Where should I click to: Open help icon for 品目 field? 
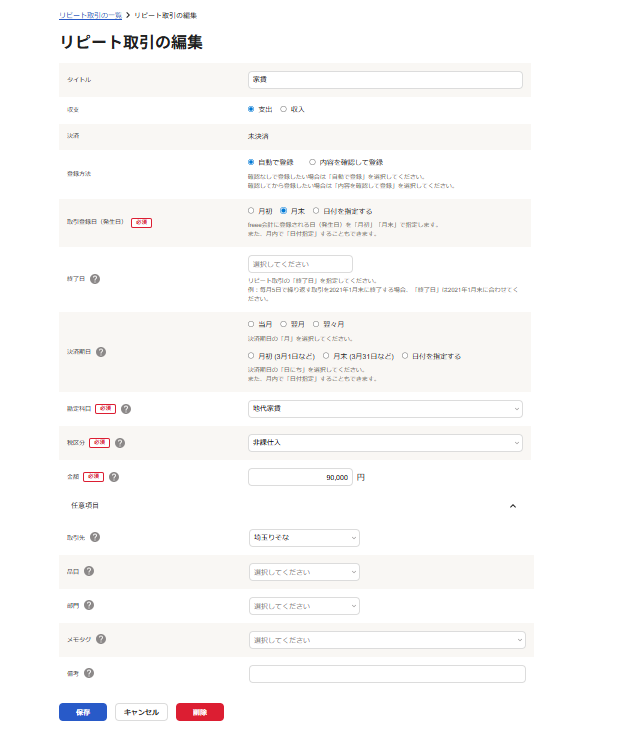pyautogui.click(x=89, y=571)
